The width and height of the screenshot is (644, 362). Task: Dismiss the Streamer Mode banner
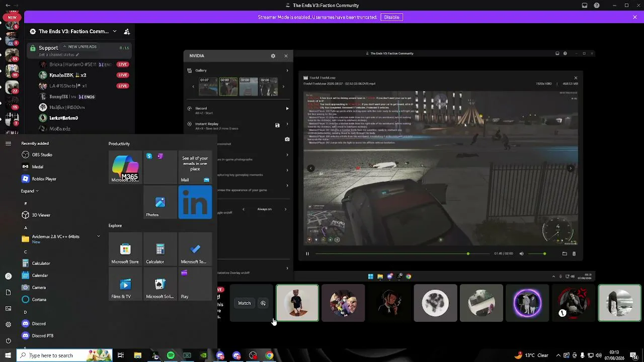tap(635, 17)
